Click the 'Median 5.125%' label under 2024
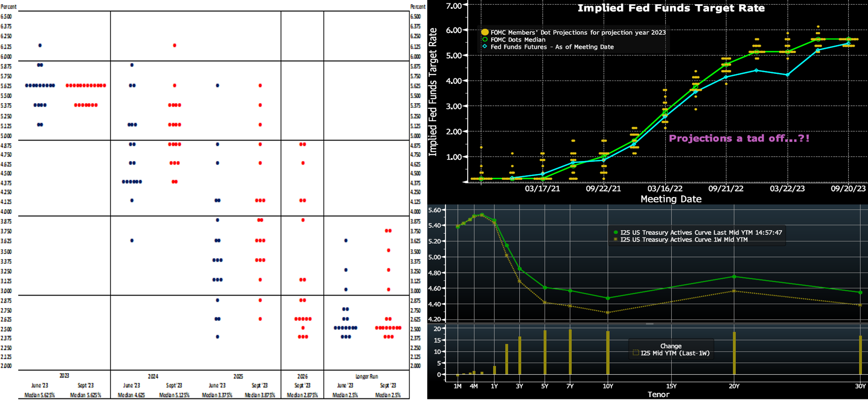The height and width of the screenshot is (400, 868). pos(174,395)
